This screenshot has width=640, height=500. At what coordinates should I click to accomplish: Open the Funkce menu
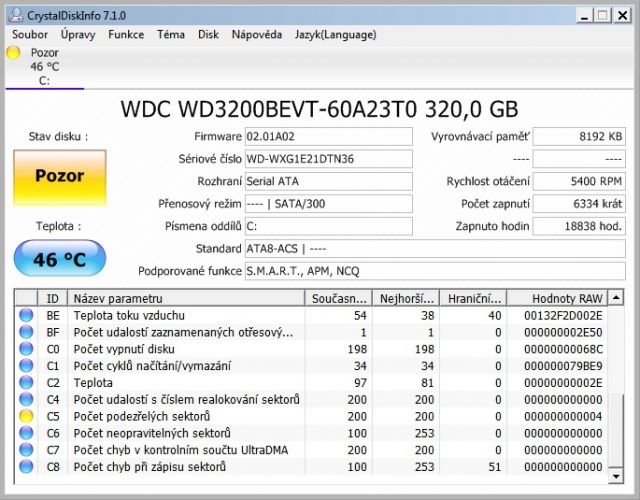[x=126, y=35]
